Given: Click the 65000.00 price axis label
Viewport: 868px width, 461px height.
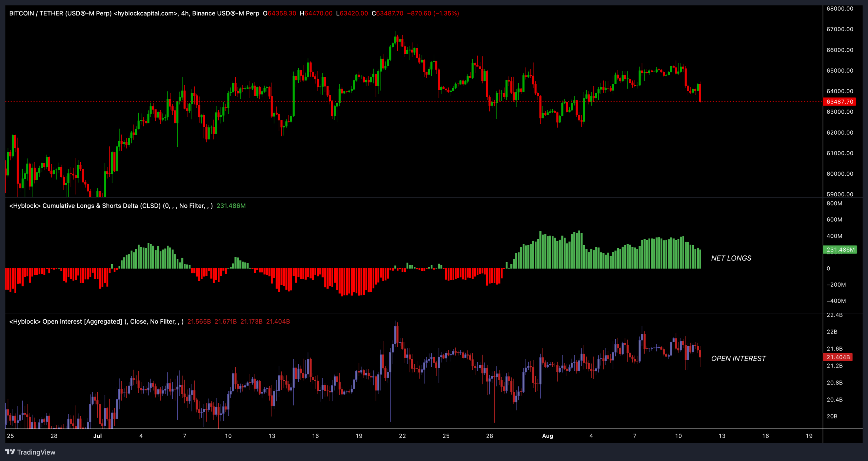Looking at the screenshot, I should pos(840,71).
